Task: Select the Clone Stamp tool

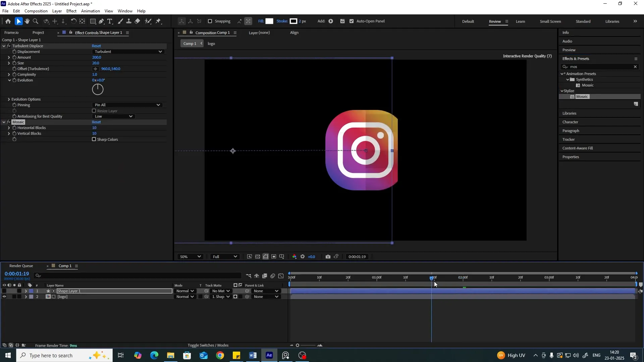Action: pyautogui.click(x=129, y=21)
